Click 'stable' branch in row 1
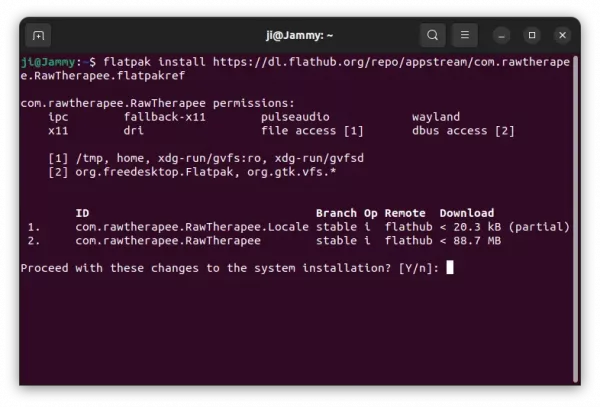Image resolution: width=600 pixels, height=407 pixels. pyautogui.click(x=336, y=227)
